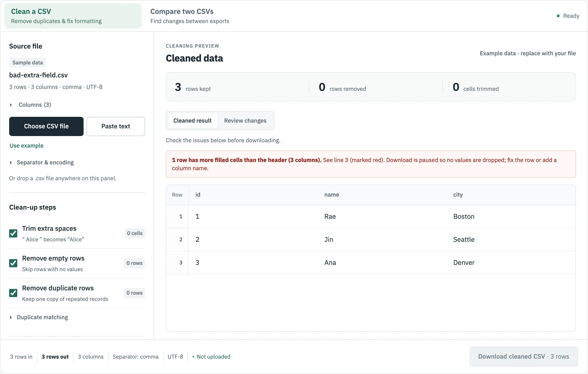This screenshot has height=374, width=588.
Task: Click the 3 rows kept stat
Action: [x=193, y=87]
